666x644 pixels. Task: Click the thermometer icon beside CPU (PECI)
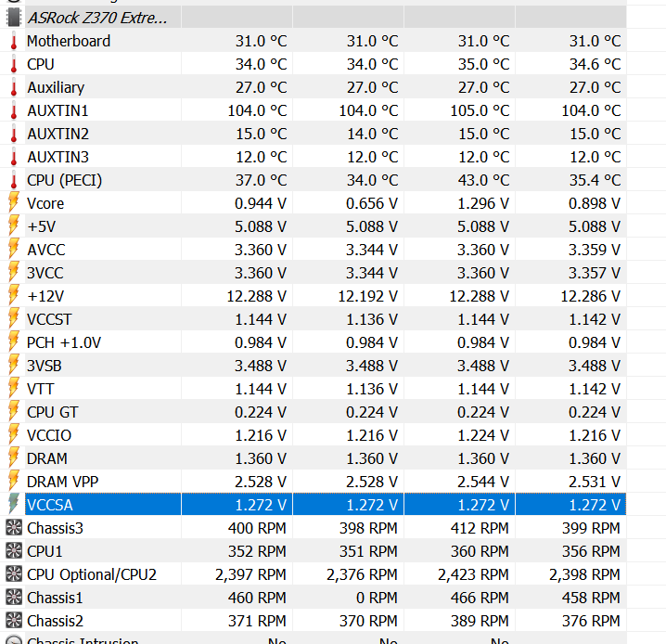tap(14, 180)
